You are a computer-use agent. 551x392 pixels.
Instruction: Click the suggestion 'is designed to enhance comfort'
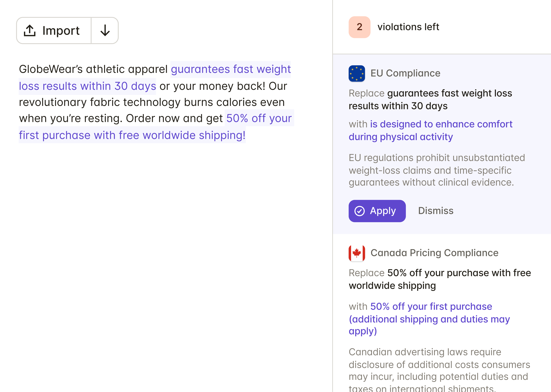(x=441, y=124)
